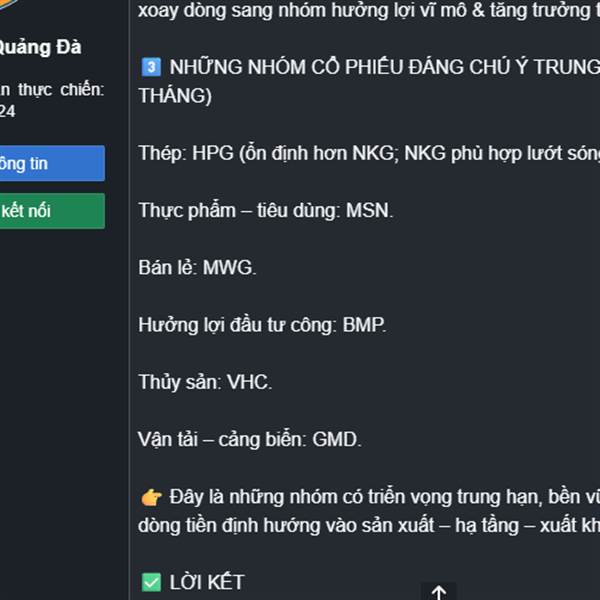Click the 'LỜI KẾT' heading
600x600 pixels.
click(x=207, y=582)
